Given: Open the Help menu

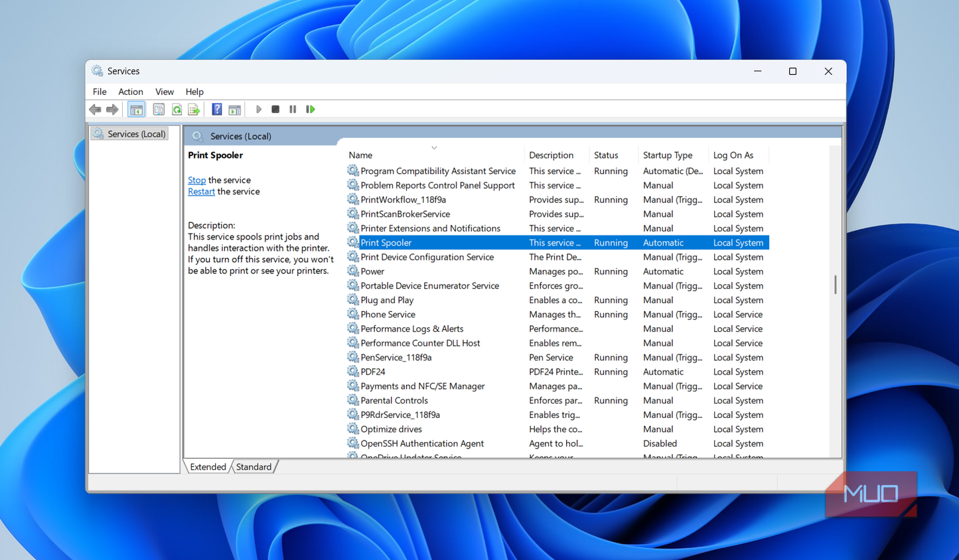Looking at the screenshot, I should pyautogui.click(x=194, y=92).
